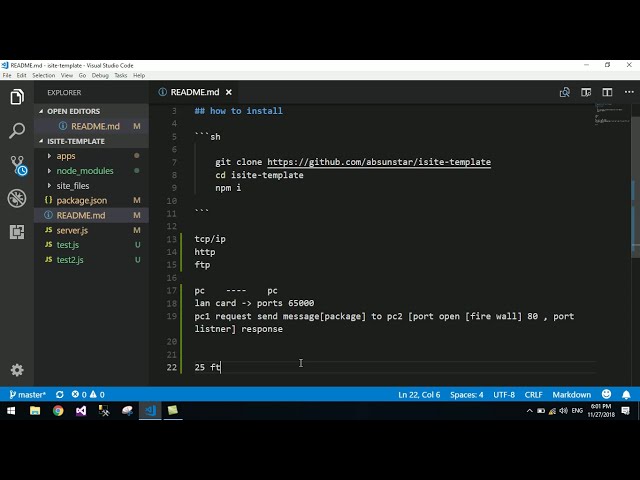Screen dimensions: 640x480
Task: Open the Windows Action Center icon
Action: point(625,411)
